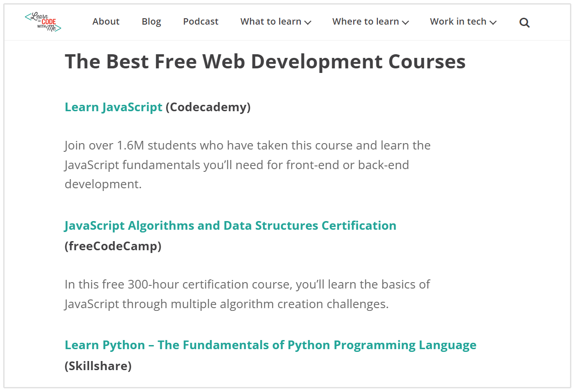Click the (freeCodeCamp) provider text

[x=113, y=246]
